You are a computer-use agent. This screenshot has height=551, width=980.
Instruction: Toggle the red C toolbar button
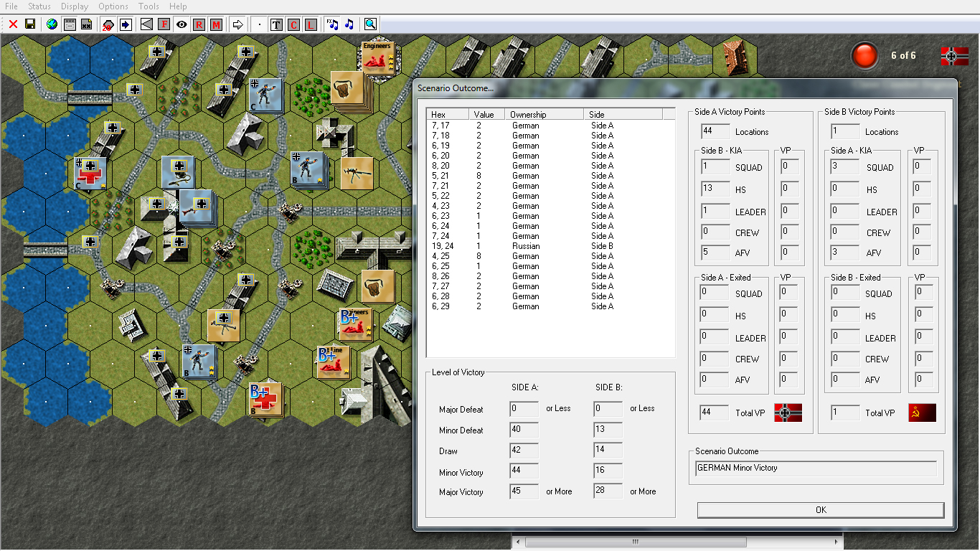click(x=294, y=24)
